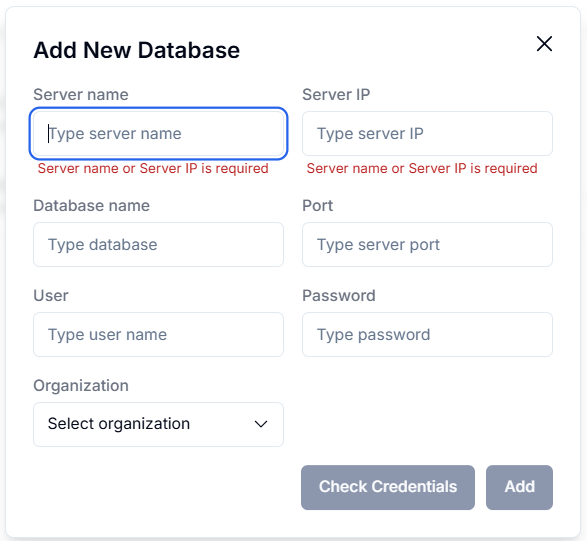Viewport: 587px width, 541px height.
Task: Click the red error under Server IP field
Action: 422,168
